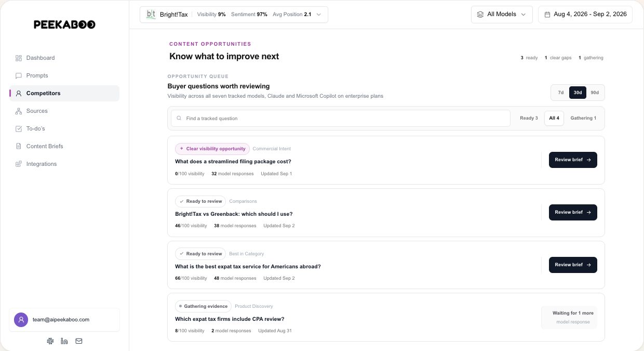This screenshot has width=644, height=351.
Task: Filter the queue by Gathering 1
Action: point(583,118)
